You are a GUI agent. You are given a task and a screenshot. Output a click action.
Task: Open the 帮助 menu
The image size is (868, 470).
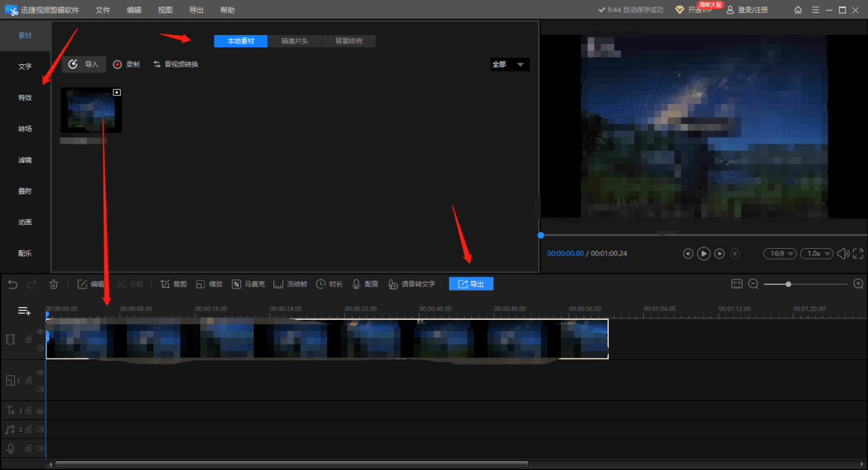228,10
